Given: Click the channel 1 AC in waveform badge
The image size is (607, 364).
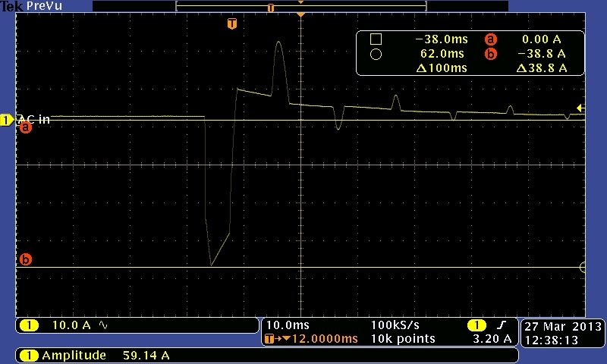Looking at the screenshot, I should pos(7,120).
